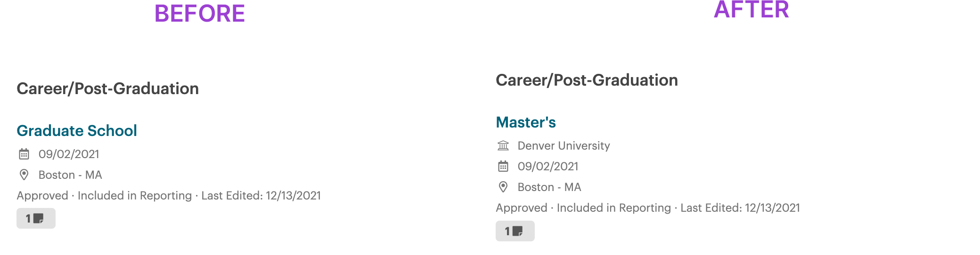Viewport: 980px width, 255px height.
Task: Click the Boston - MA text under Master's
Action: click(x=549, y=187)
